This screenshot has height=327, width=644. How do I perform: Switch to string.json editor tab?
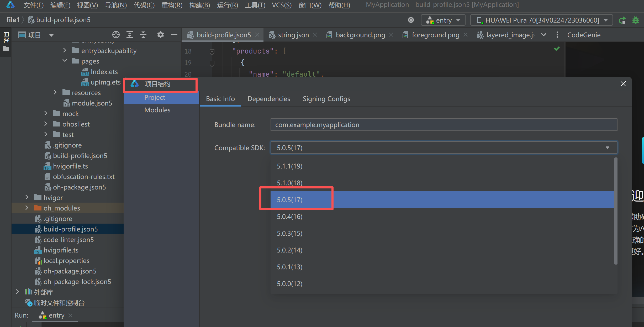293,35
